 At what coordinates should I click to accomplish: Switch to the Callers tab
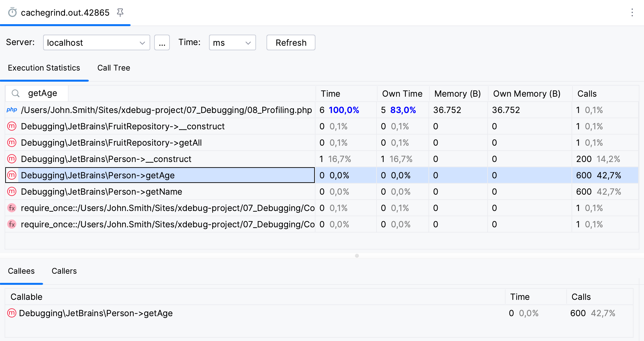click(x=64, y=271)
